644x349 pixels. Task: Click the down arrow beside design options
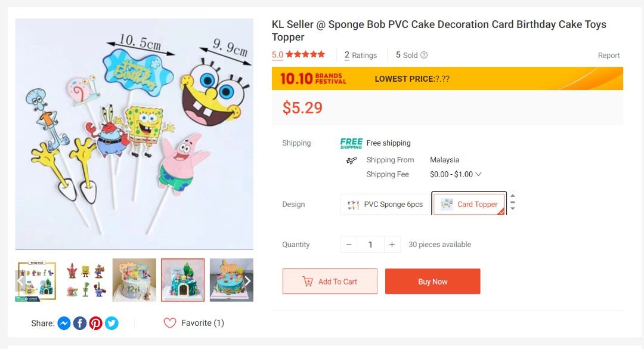coord(512,208)
